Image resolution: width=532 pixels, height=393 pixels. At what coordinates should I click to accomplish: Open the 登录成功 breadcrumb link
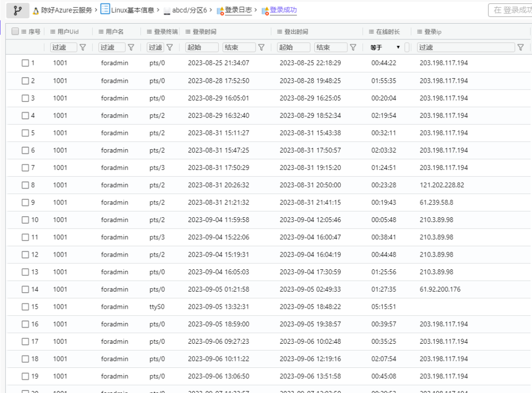pyautogui.click(x=283, y=10)
